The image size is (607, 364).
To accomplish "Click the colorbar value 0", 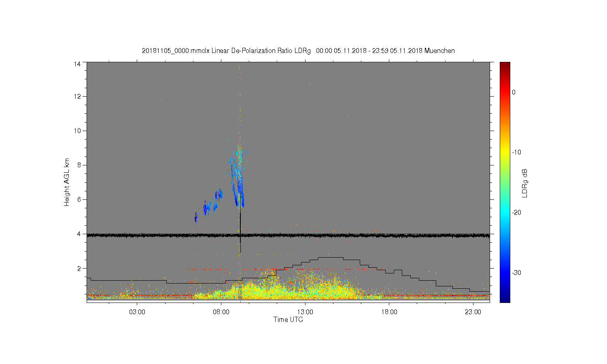I will [514, 92].
